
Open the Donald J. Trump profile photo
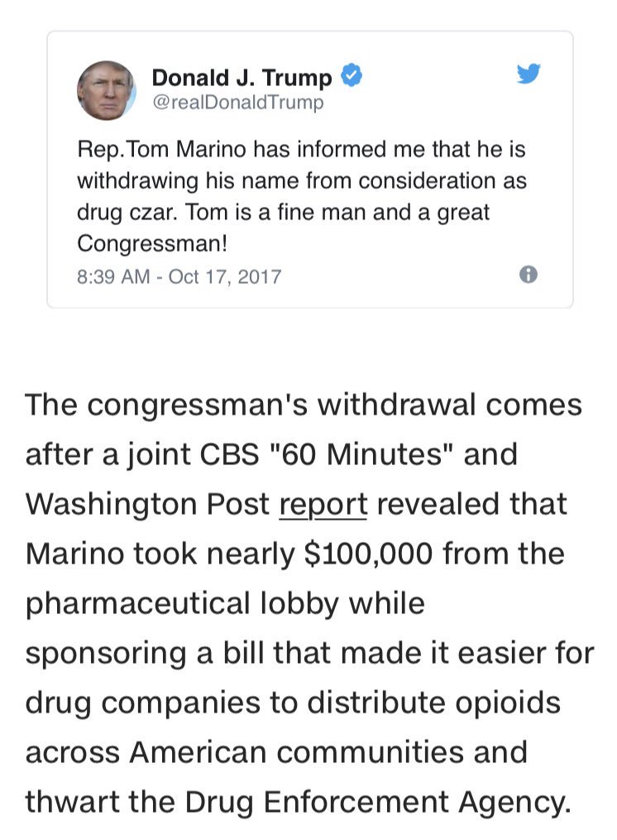click(x=107, y=90)
